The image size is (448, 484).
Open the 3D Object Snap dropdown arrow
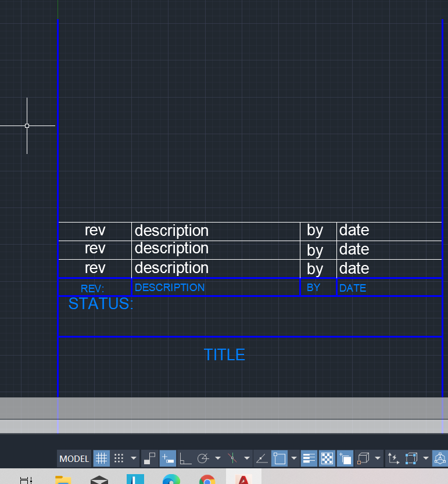point(378,458)
